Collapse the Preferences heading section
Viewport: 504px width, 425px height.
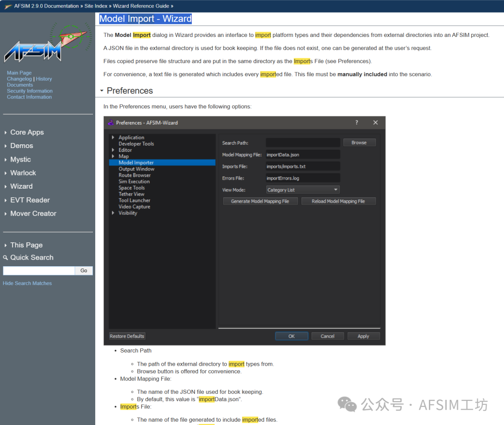click(102, 91)
